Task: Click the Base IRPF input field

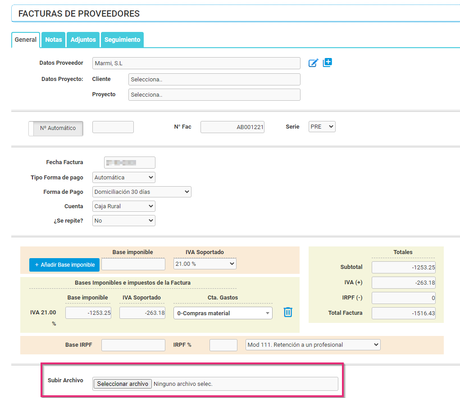Action: point(133,345)
